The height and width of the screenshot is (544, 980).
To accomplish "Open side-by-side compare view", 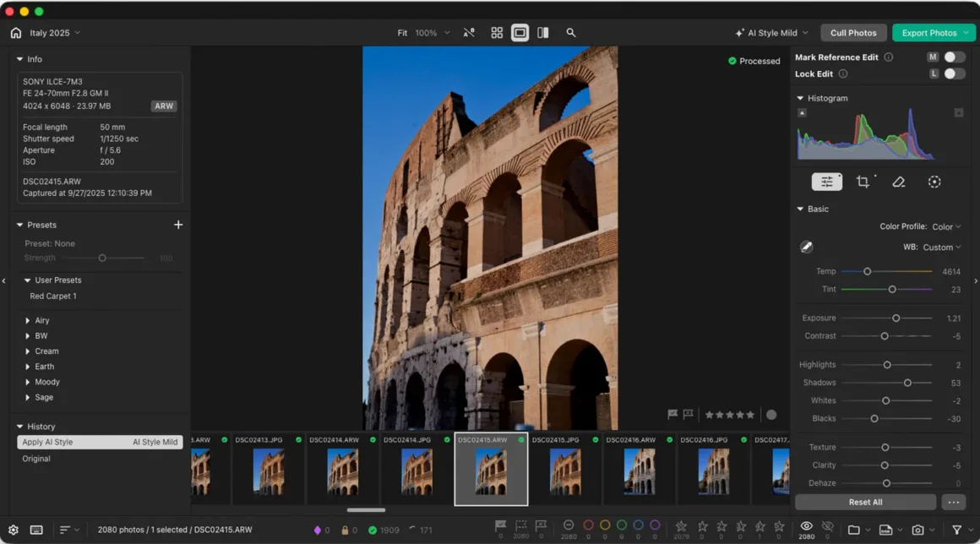I will pos(543,33).
